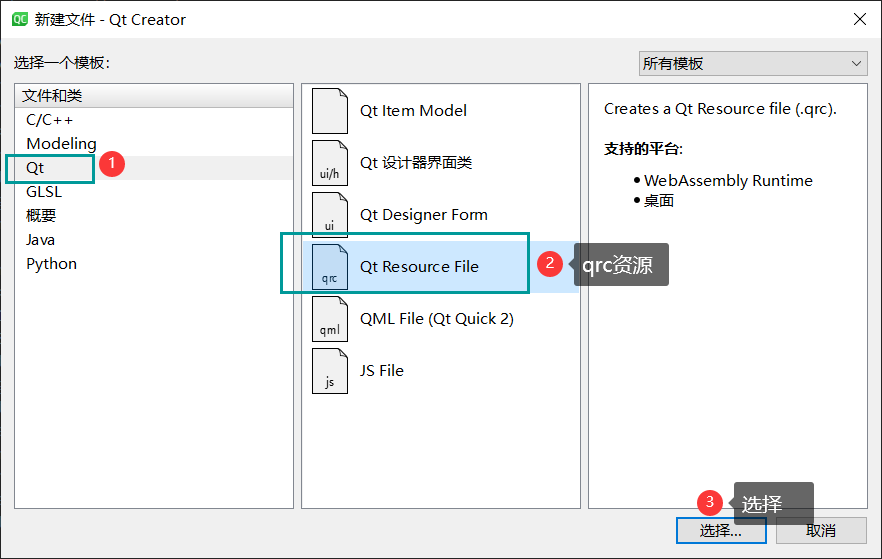Select the Qt category
The width and height of the screenshot is (882, 559).
click(x=154, y=168)
